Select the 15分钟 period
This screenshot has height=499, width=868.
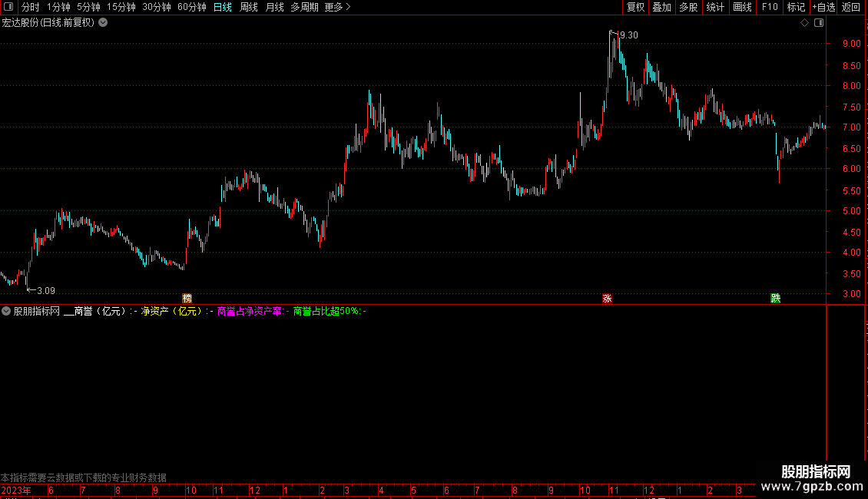[x=121, y=7]
